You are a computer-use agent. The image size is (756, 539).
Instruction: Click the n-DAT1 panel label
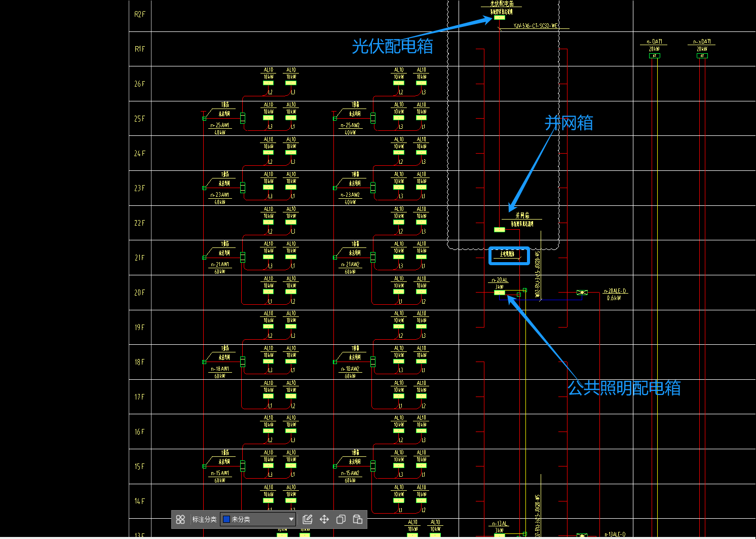(654, 42)
